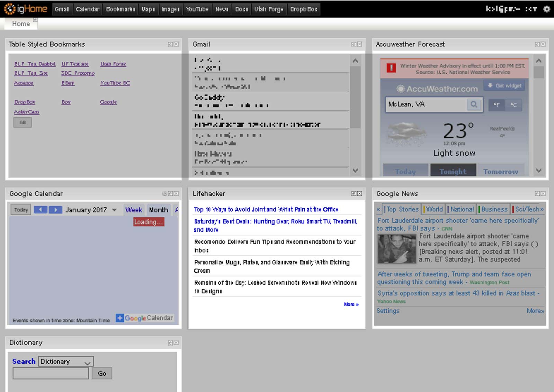The width and height of the screenshot is (554, 392).
Task: Open DropBox in the top navigation
Action: click(x=304, y=9)
